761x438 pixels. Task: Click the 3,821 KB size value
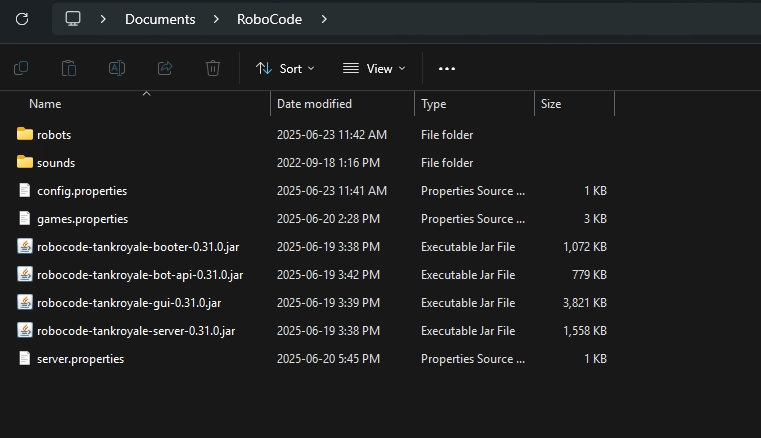click(x=585, y=303)
